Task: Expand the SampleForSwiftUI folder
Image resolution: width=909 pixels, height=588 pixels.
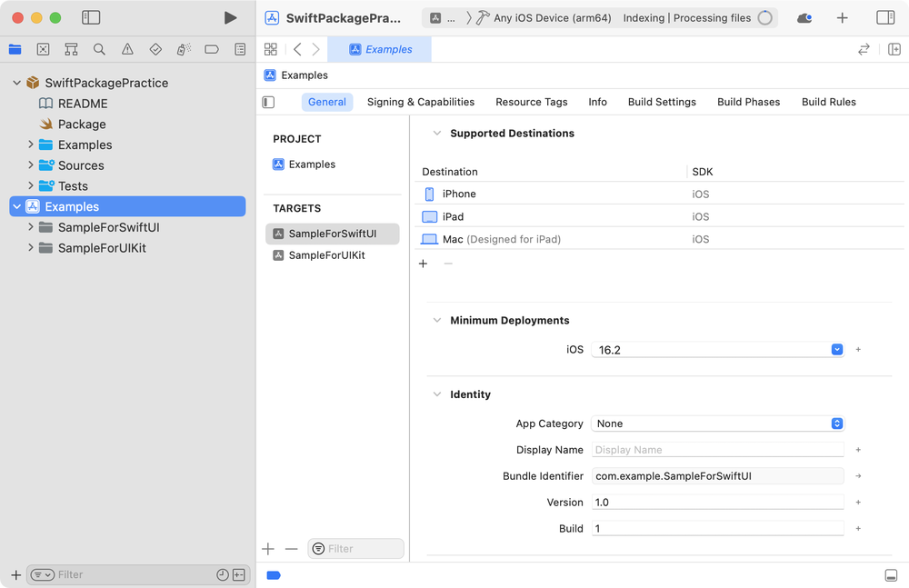Action: pos(31,227)
